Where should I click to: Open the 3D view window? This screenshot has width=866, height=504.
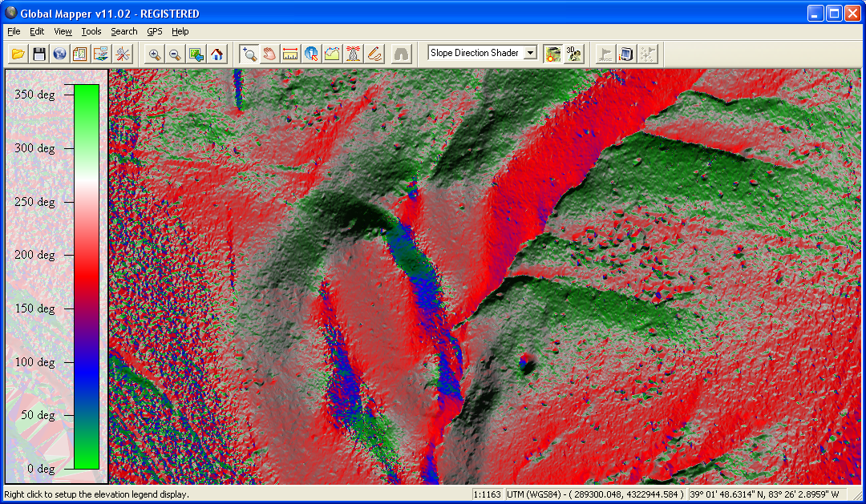click(x=573, y=54)
